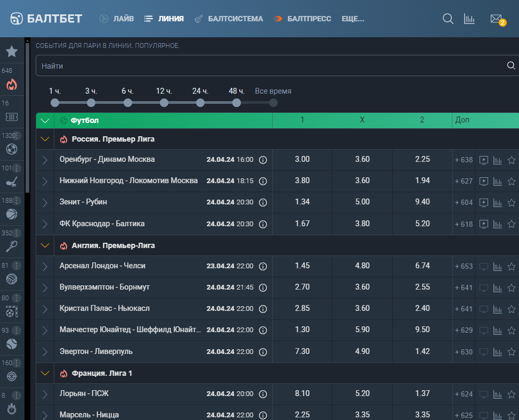This screenshot has width=519, height=420.
Task: Open info for Оренбург - Динамо Москва
Action: pyautogui.click(x=263, y=160)
